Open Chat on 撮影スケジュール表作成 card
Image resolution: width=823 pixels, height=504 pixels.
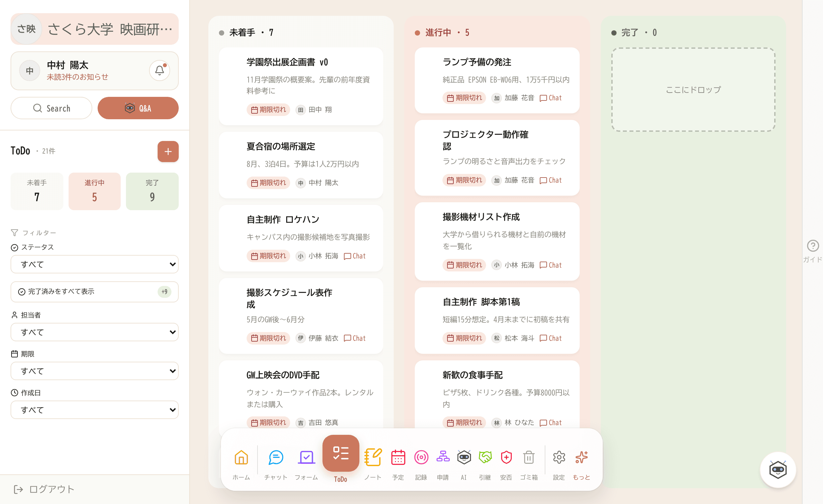coord(355,338)
